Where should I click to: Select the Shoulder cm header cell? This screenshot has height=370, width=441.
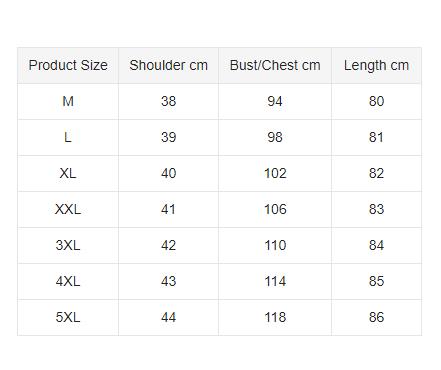pyautogui.click(x=168, y=65)
